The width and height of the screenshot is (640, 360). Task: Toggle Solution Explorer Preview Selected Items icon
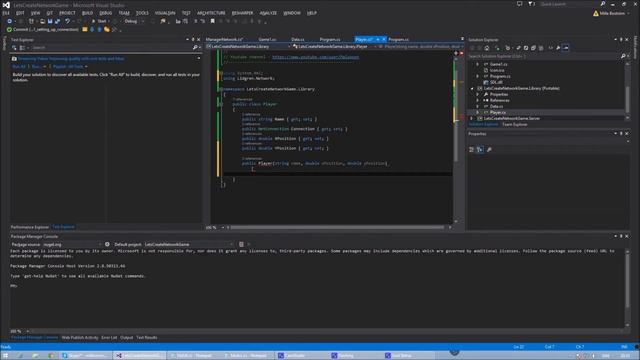click(566, 48)
